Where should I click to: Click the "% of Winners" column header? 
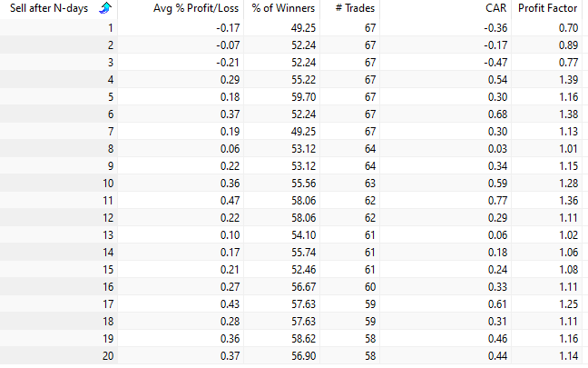point(281,8)
